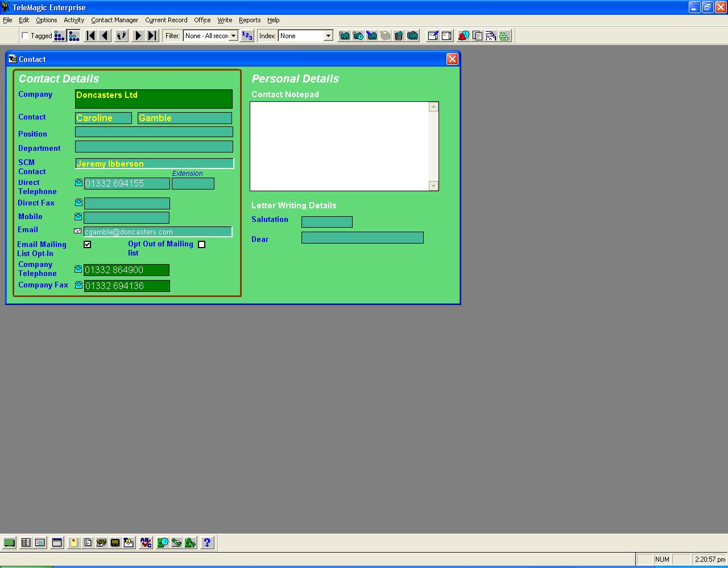
Task: Click the Company field Doncasters Ltd
Action: point(154,99)
